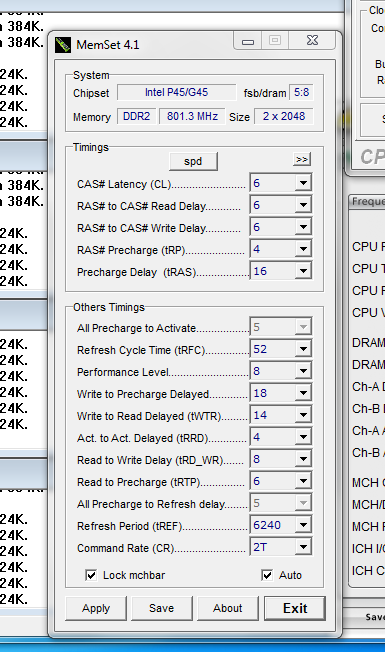Close the MemSet 4.1 window
Screen dimensions: 385x652
312,40
